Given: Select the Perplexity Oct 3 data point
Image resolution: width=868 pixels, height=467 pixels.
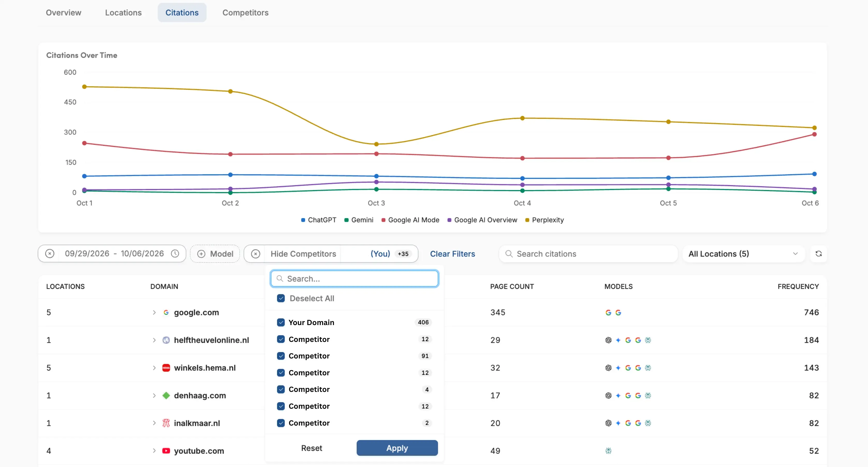Looking at the screenshot, I should point(376,144).
